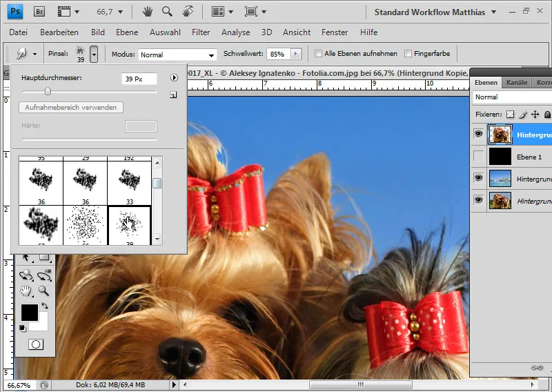Toggle Quick Mask mode in the toolbox
552x392 pixels.
(36, 344)
